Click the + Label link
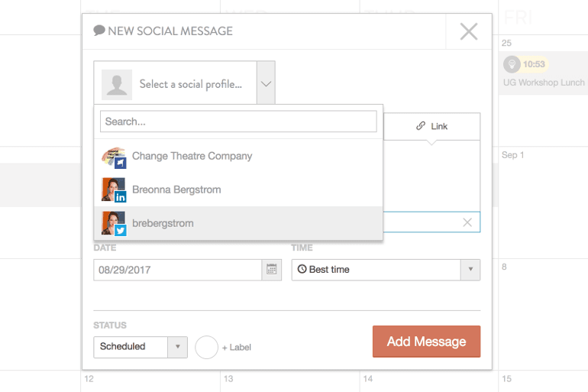The height and width of the screenshot is (392, 588). click(x=236, y=348)
